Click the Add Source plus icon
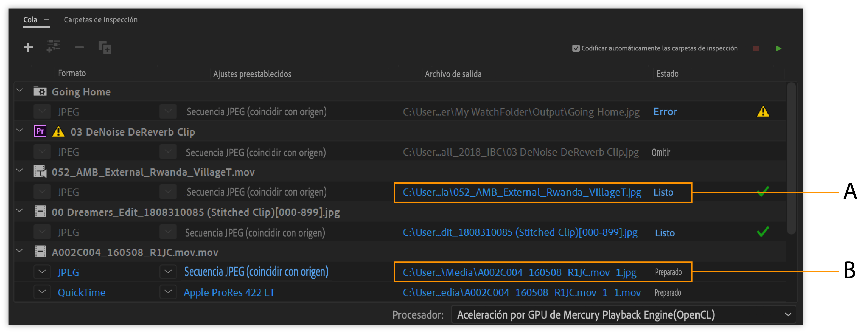 click(28, 47)
